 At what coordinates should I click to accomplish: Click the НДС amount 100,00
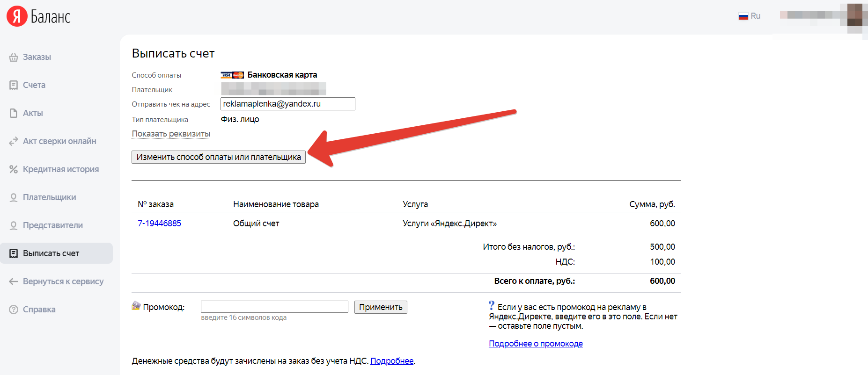pos(662,262)
